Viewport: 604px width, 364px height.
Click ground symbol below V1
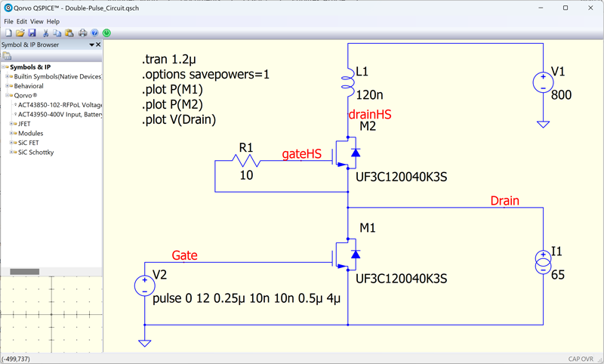(x=543, y=125)
